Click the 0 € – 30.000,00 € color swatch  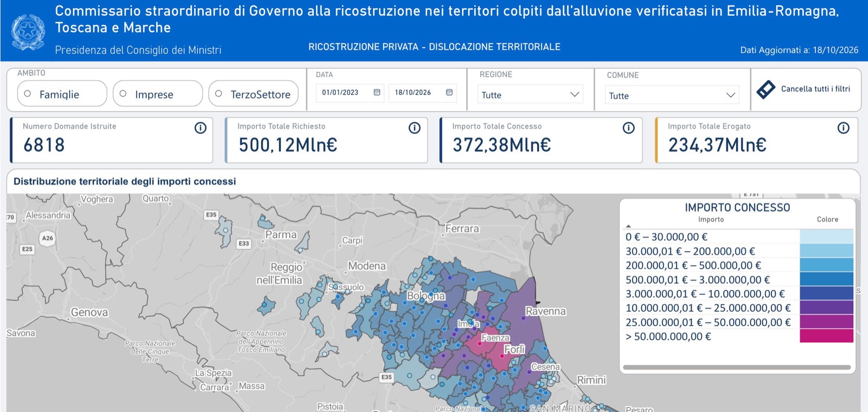(826, 236)
